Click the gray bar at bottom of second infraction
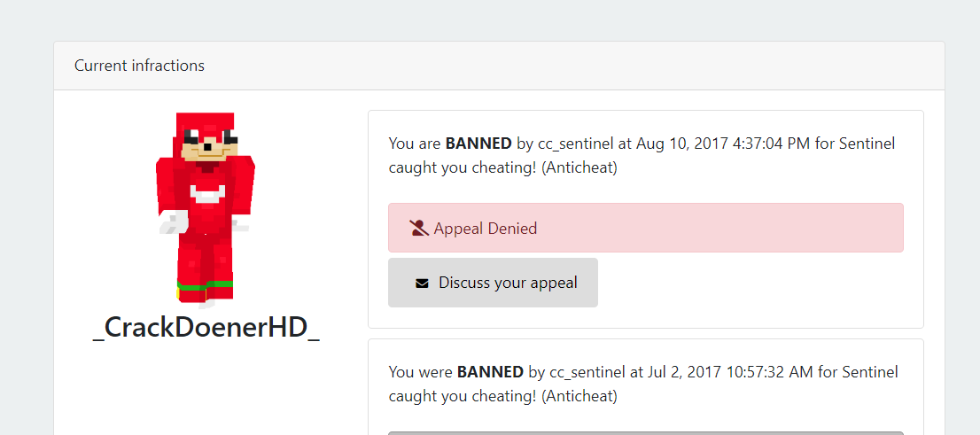The width and height of the screenshot is (980, 435). [x=646, y=432]
